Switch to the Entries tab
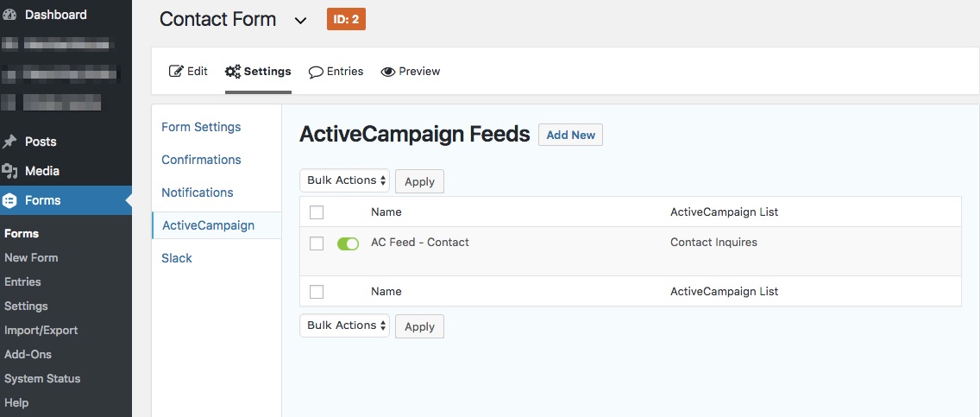 (x=336, y=72)
